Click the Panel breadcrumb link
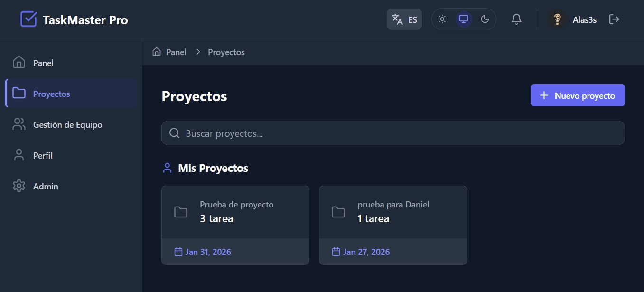 pyautogui.click(x=176, y=52)
